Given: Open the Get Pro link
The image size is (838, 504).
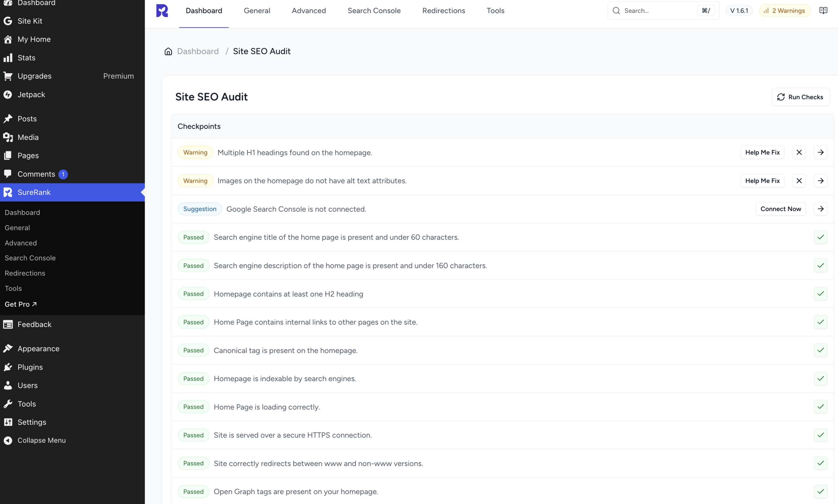Looking at the screenshot, I should point(21,304).
